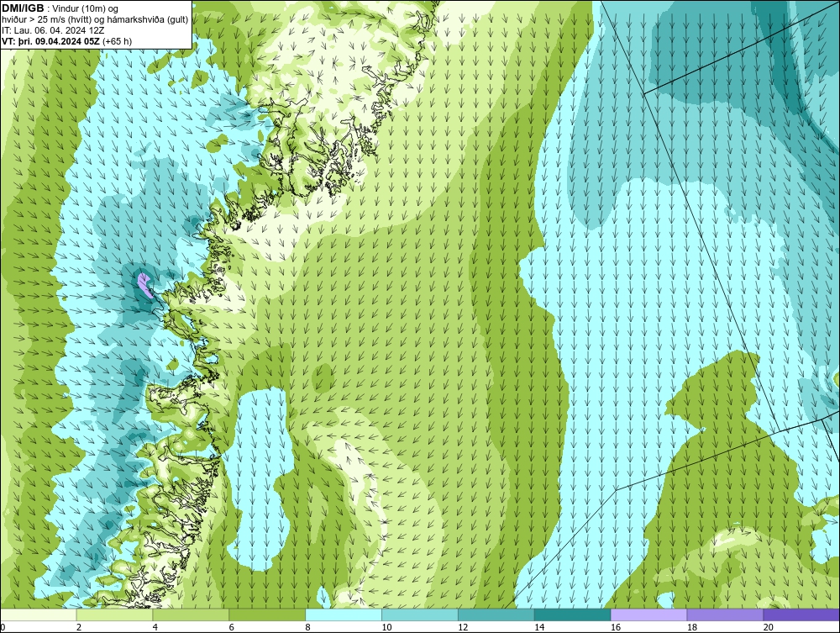Click the 18–20 m/s purple legend swatch

[x=726, y=615]
